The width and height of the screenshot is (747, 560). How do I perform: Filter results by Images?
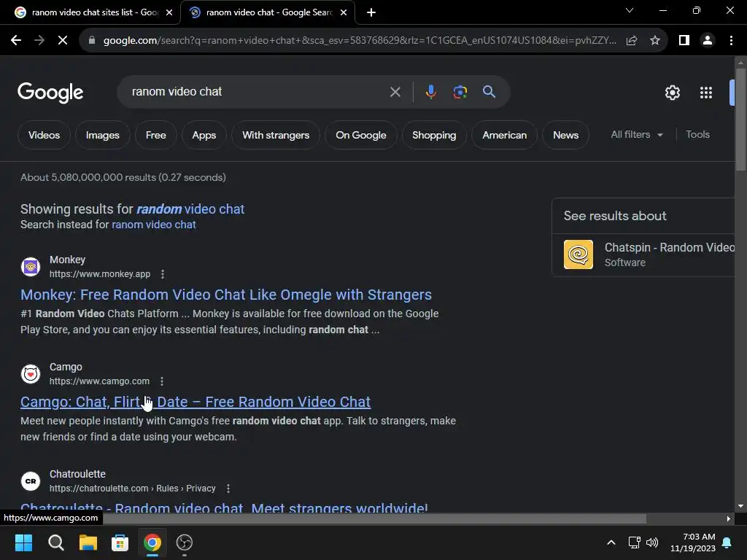[102, 135]
